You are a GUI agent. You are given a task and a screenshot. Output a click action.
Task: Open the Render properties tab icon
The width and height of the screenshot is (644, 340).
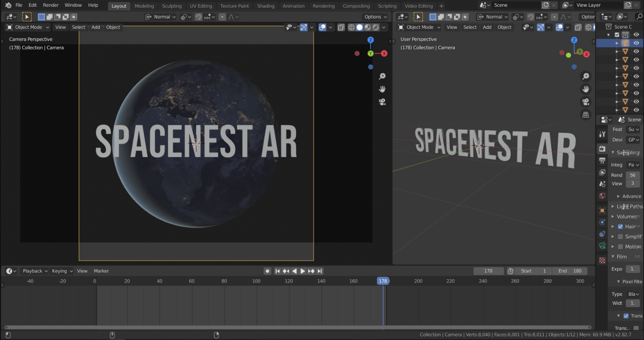[602, 149]
